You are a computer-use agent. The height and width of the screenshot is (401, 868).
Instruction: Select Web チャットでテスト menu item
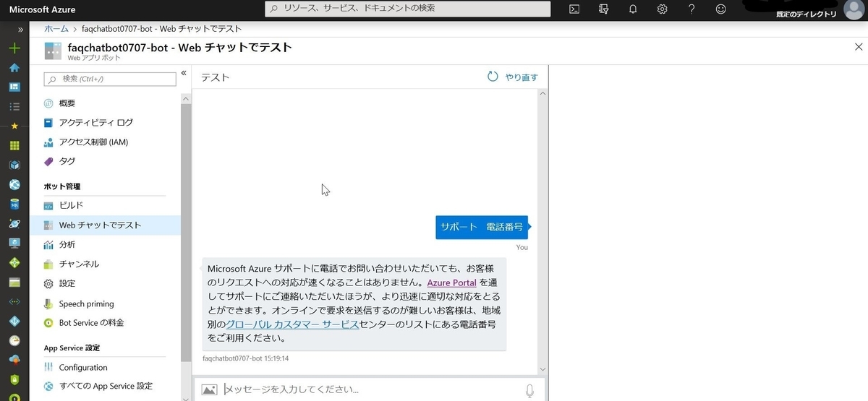(105, 225)
